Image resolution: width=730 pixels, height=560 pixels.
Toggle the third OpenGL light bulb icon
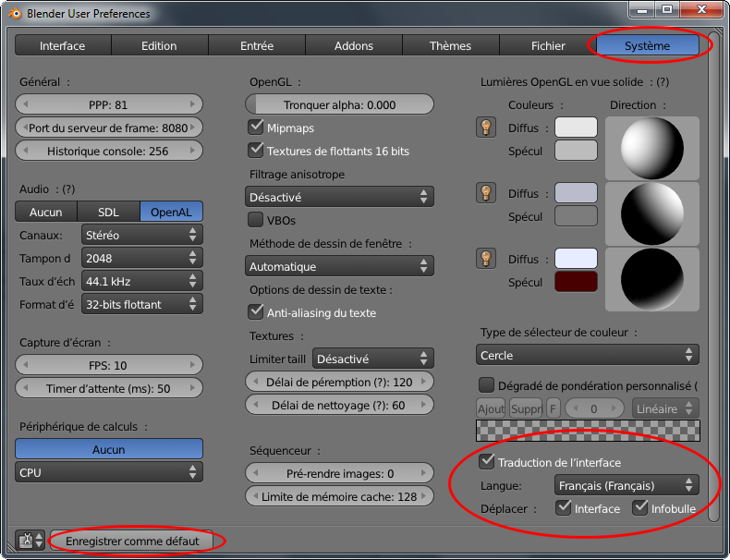[x=486, y=259]
